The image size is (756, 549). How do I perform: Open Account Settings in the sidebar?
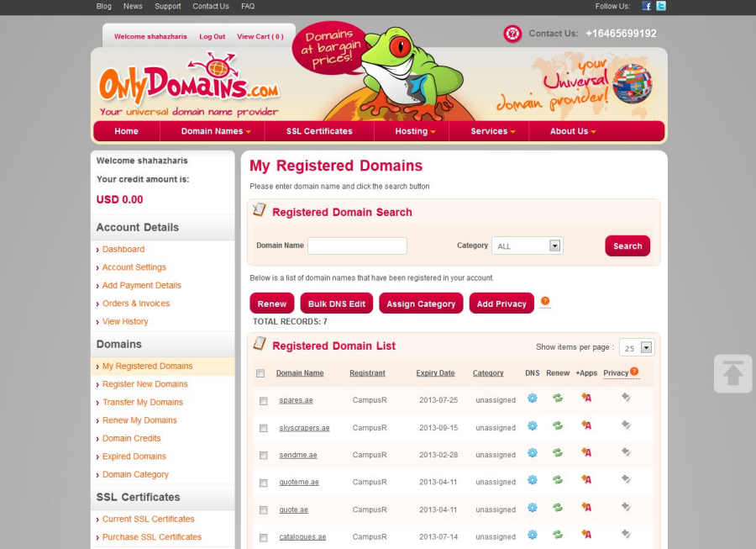pos(134,267)
